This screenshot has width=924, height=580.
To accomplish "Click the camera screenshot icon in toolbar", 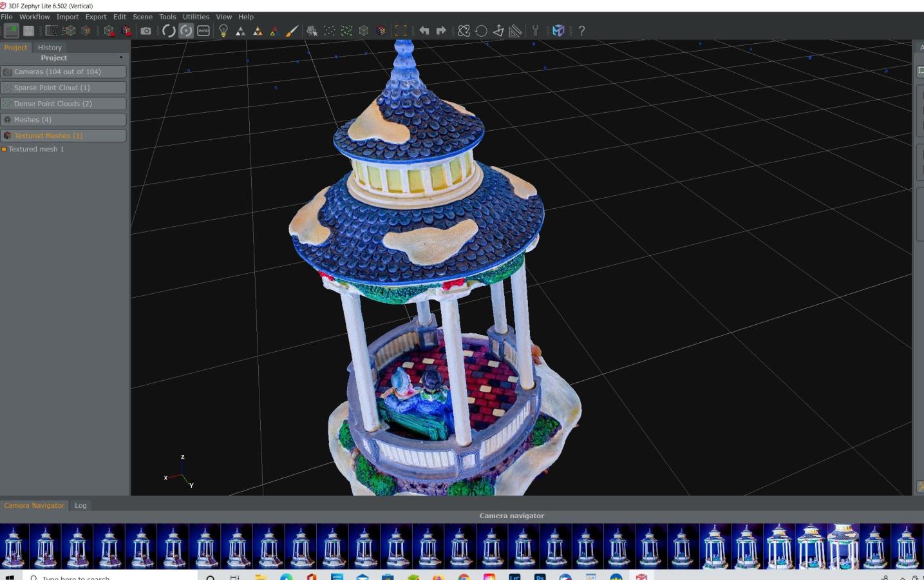I will (146, 30).
